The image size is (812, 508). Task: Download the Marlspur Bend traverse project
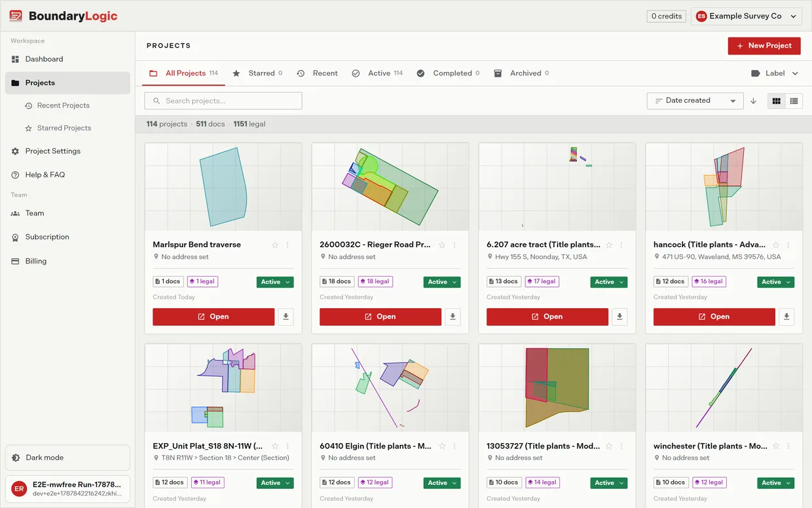(286, 317)
